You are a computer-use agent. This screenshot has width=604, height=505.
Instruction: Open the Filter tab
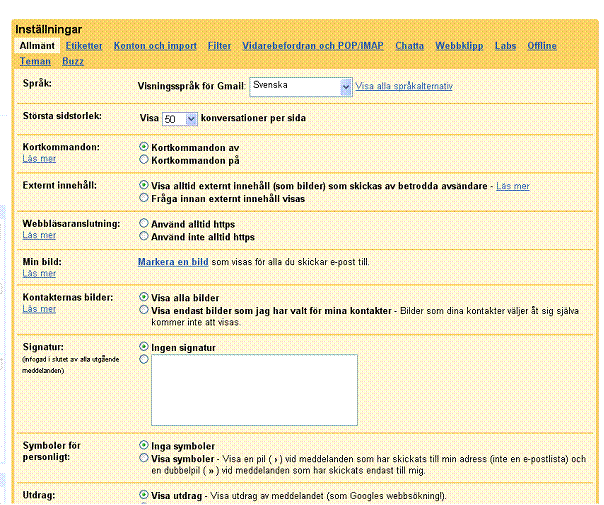(x=220, y=46)
